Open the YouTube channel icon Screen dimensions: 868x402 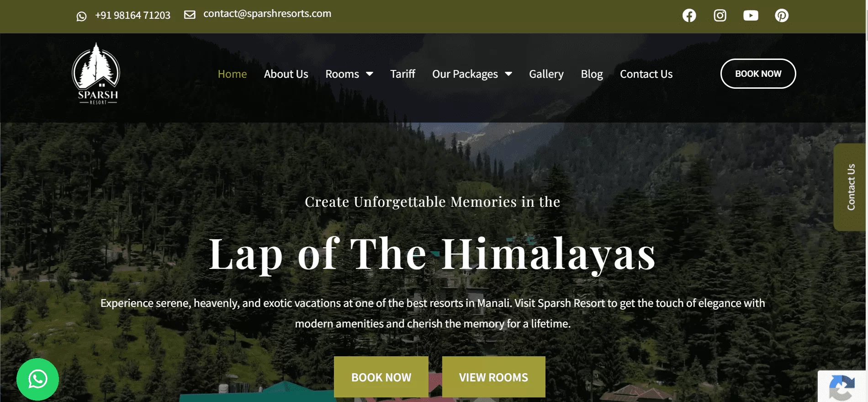coord(751,16)
